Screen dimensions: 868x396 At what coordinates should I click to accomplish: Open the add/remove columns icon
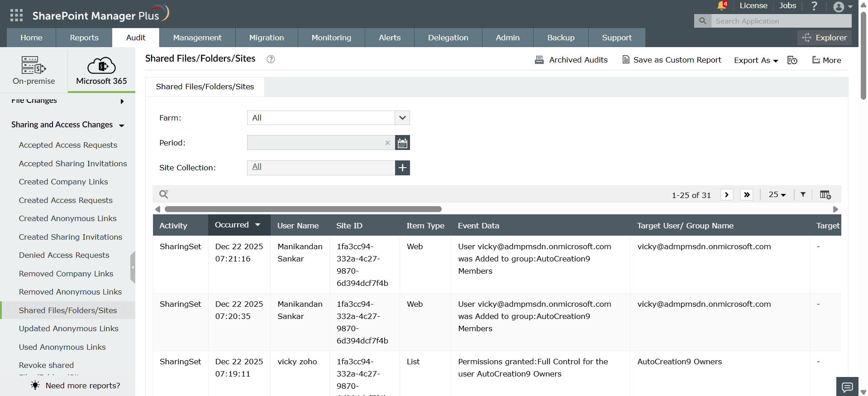pyautogui.click(x=825, y=195)
